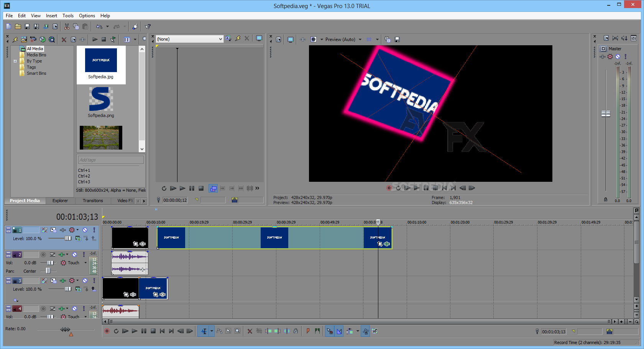Go to start in timeline transport
Image resolution: width=644 pixels, height=349 pixels.
(x=162, y=331)
